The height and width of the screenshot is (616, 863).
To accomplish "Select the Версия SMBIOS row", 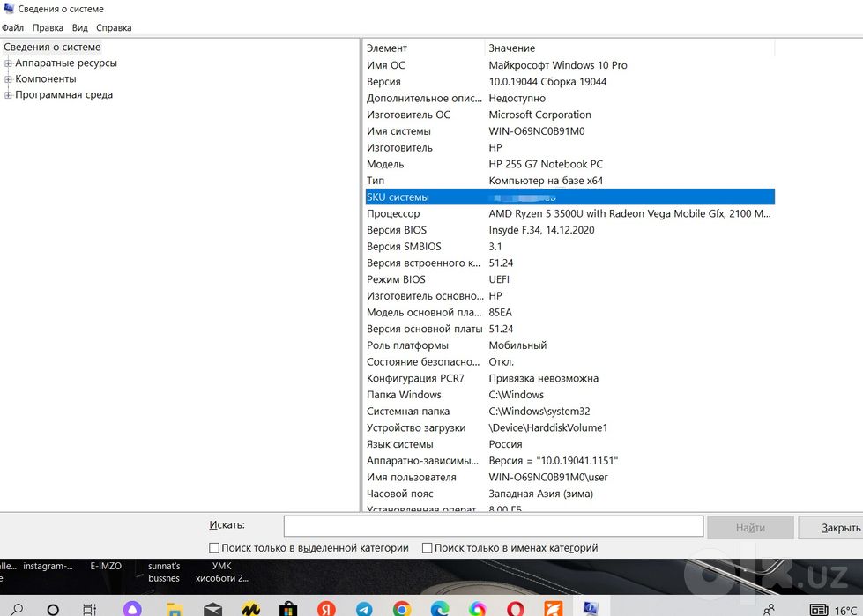I will [569, 247].
